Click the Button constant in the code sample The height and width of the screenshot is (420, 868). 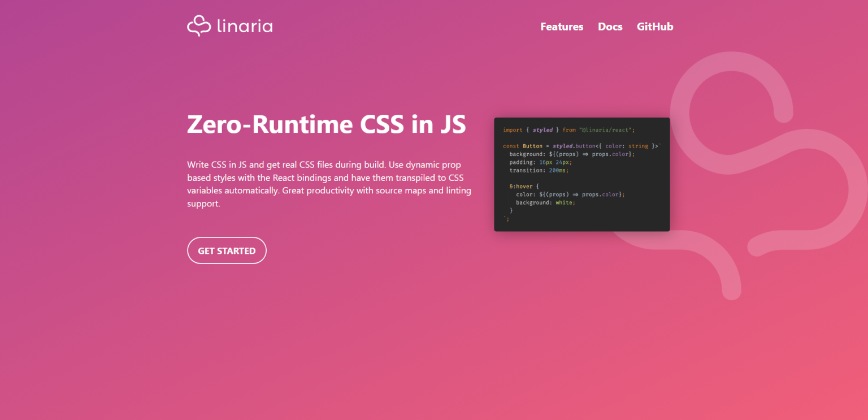(x=533, y=146)
